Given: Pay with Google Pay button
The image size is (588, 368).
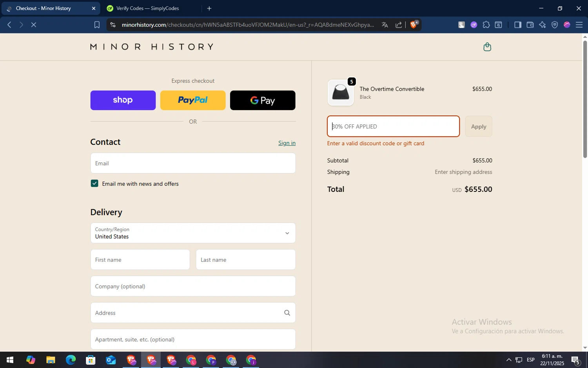Looking at the screenshot, I should [263, 100].
